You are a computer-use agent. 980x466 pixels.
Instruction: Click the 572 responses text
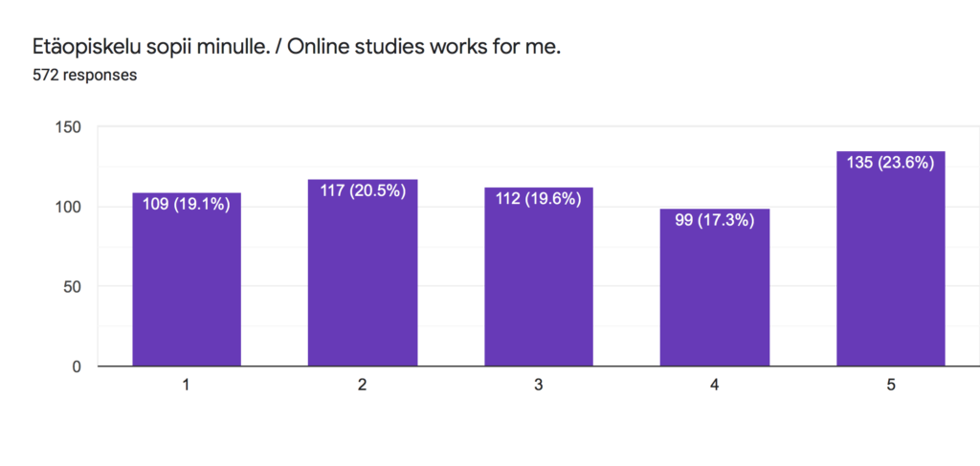click(x=84, y=76)
